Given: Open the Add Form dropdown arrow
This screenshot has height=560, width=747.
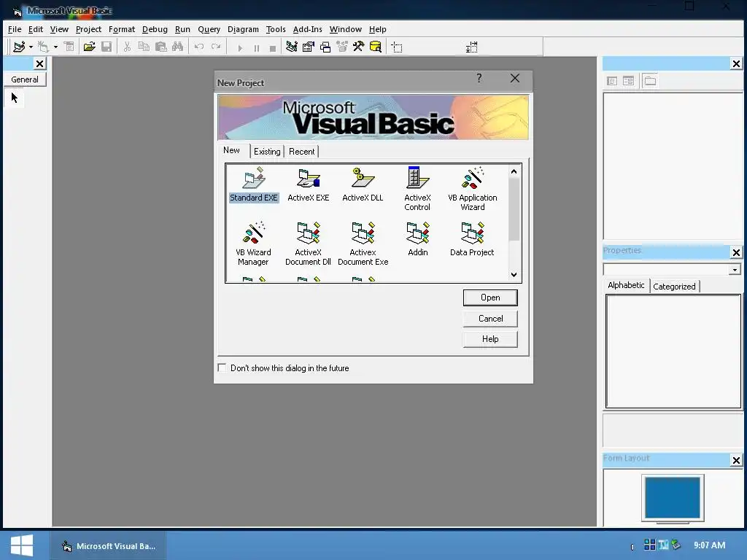Looking at the screenshot, I should (55, 47).
